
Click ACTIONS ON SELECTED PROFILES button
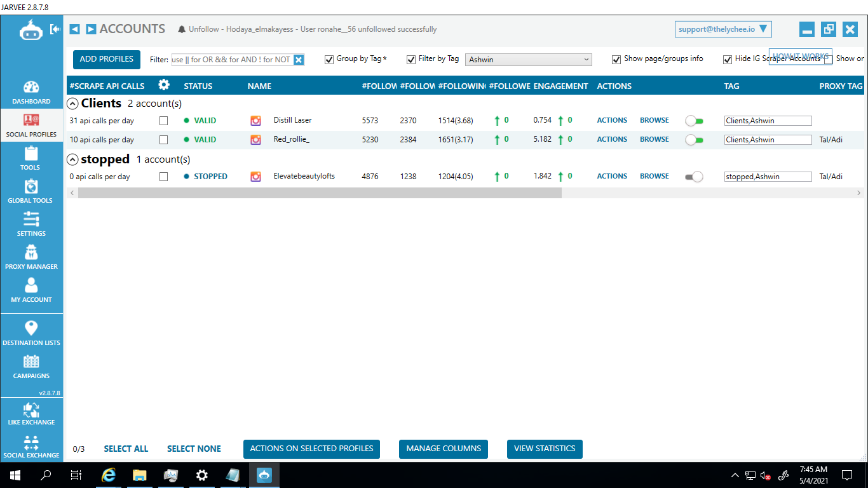[x=311, y=449]
